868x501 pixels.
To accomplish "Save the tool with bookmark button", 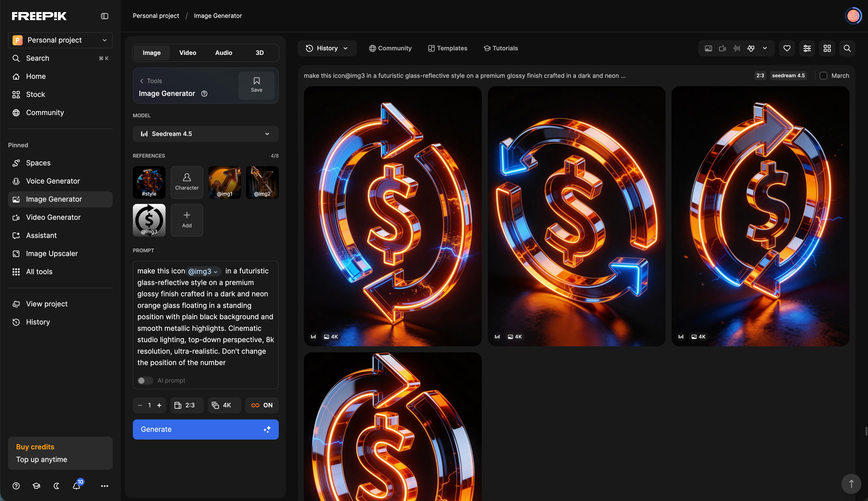I will tap(256, 85).
